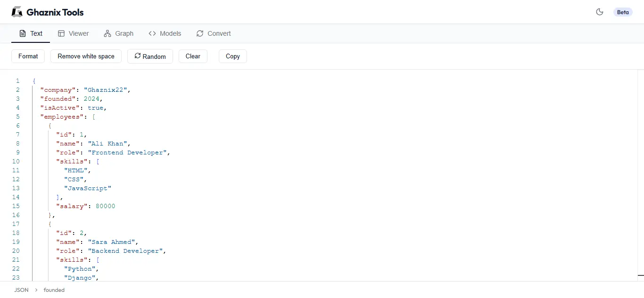This screenshot has width=644, height=298.
Task: Select founded in the breadcrumb path
Action: click(x=54, y=290)
